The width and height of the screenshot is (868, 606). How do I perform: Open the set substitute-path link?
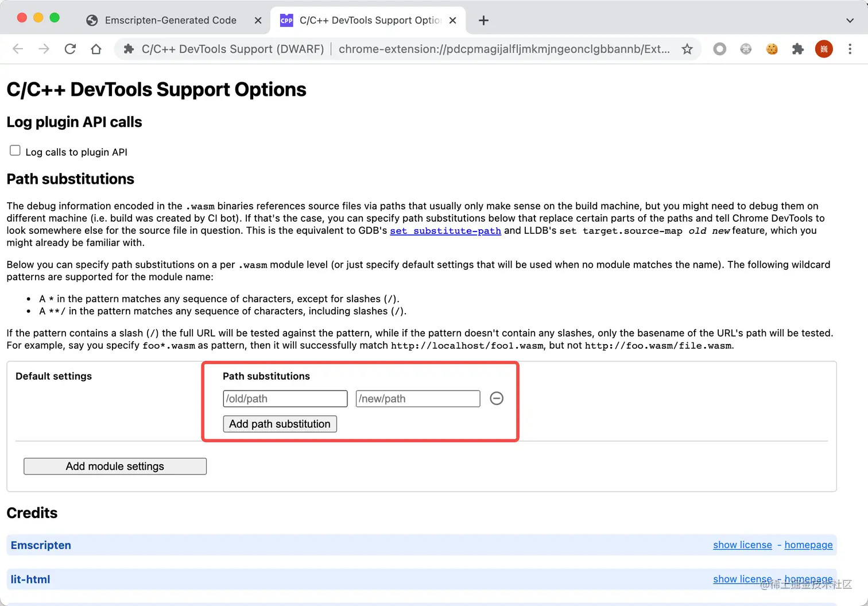(445, 231)
